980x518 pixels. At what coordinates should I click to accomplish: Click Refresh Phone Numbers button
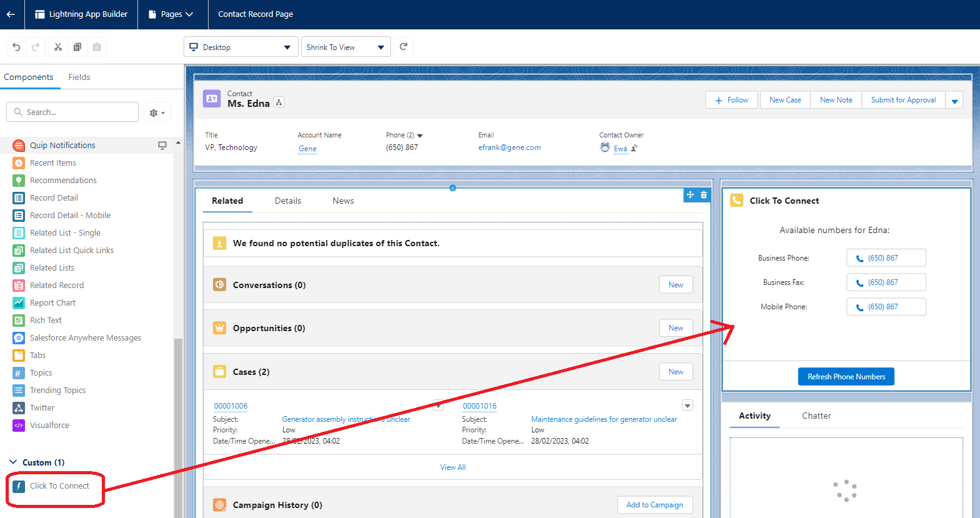846,377
